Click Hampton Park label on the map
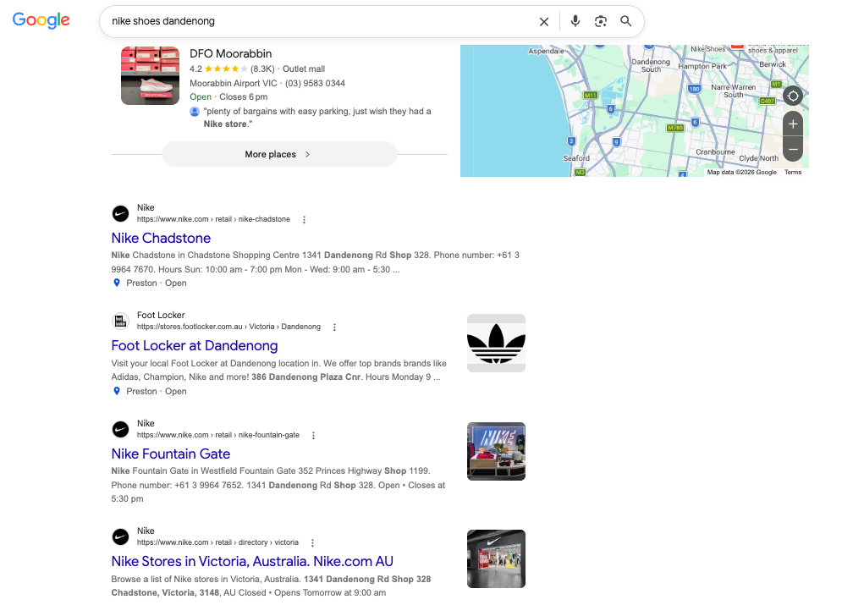The image size is (842, 616). click(702, 67)
